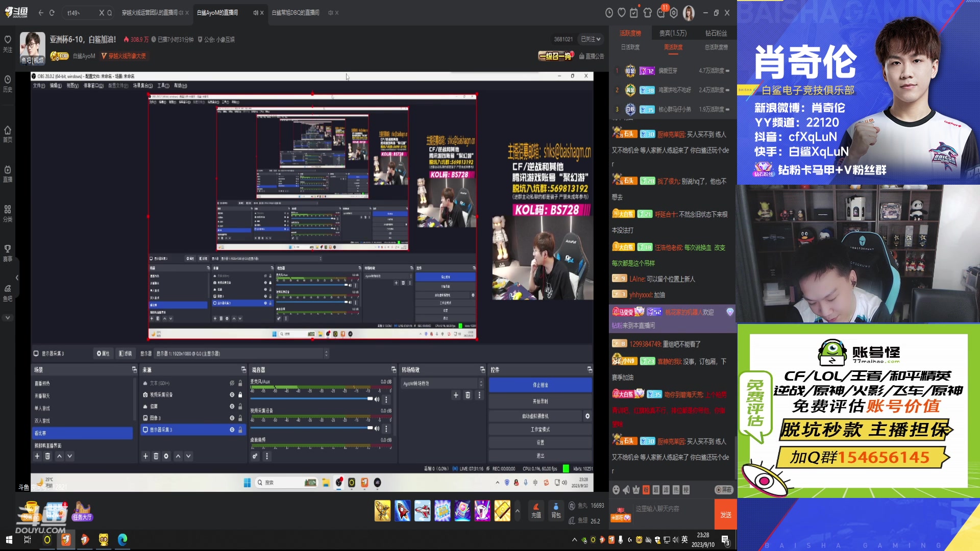Open the heart favorites icon at top
Screen dimensions: 980x551
(622, 13)
